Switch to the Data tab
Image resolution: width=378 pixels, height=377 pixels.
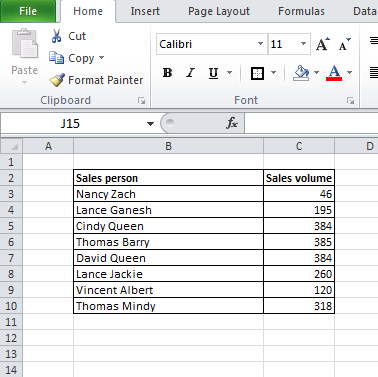pos(365,11)
